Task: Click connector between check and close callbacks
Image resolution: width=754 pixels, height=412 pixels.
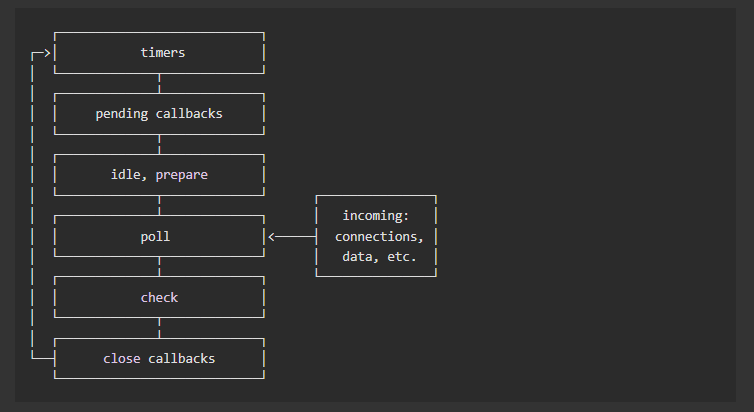Action: click(159, 328)
